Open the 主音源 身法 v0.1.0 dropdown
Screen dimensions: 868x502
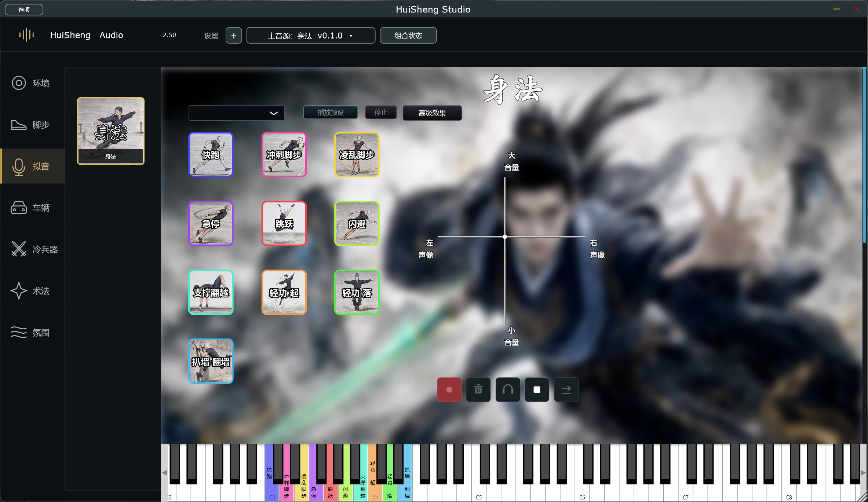pyautogui.click(x=311, y=36)
